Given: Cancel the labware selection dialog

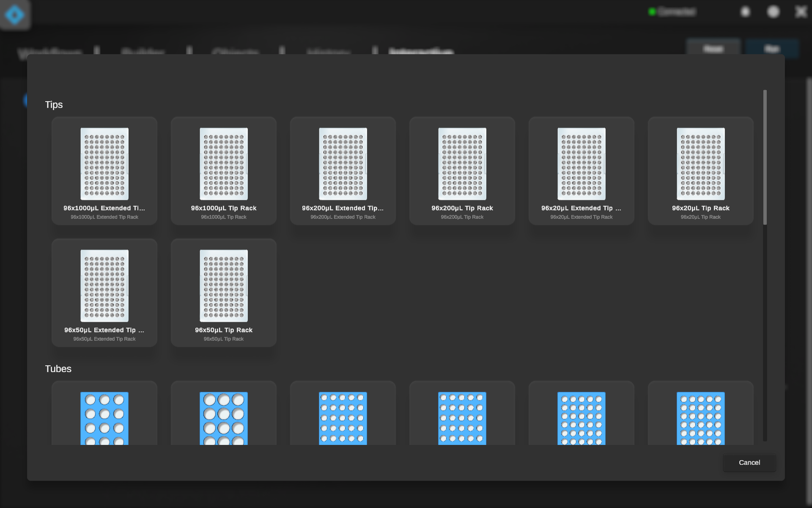Looking at the screenshot, I should pos(749,463).
